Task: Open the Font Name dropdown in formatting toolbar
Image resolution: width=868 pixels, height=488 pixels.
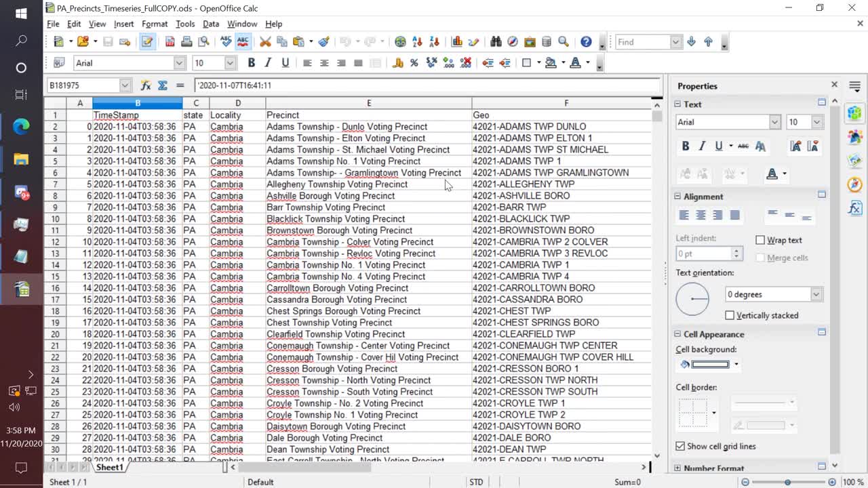Action: (179, 63)
